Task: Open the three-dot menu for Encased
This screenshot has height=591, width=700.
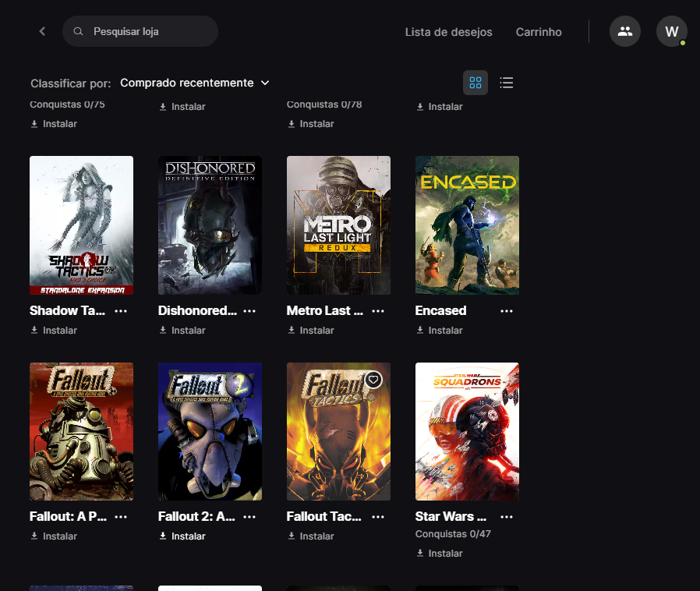Action: click(x=507, y=311)
